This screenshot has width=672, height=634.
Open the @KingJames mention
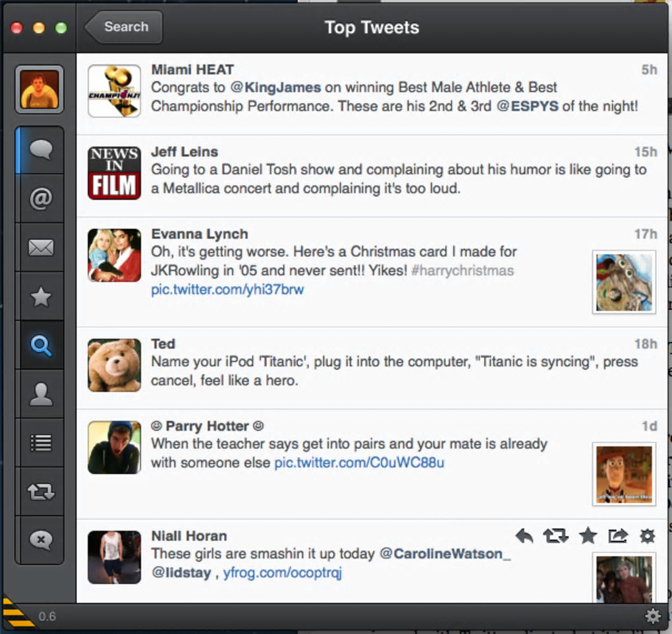coord(275,88)
